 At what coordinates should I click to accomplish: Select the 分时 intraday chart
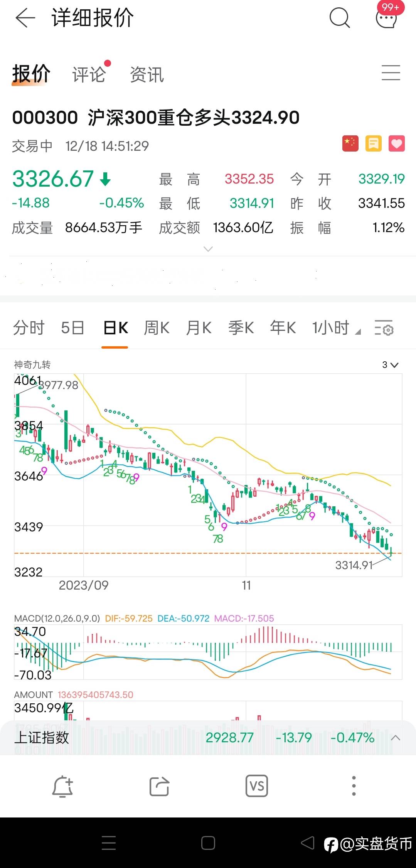[29, 328]
